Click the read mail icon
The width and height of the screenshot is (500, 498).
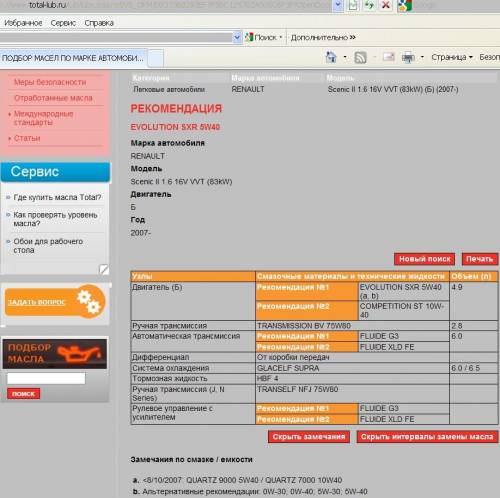(389, 57)
